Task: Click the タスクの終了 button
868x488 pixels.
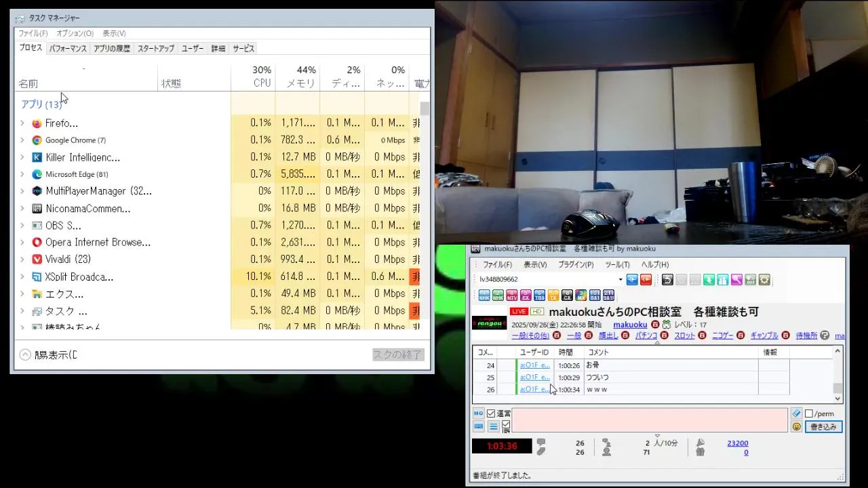Action: [x=398, y=354]
